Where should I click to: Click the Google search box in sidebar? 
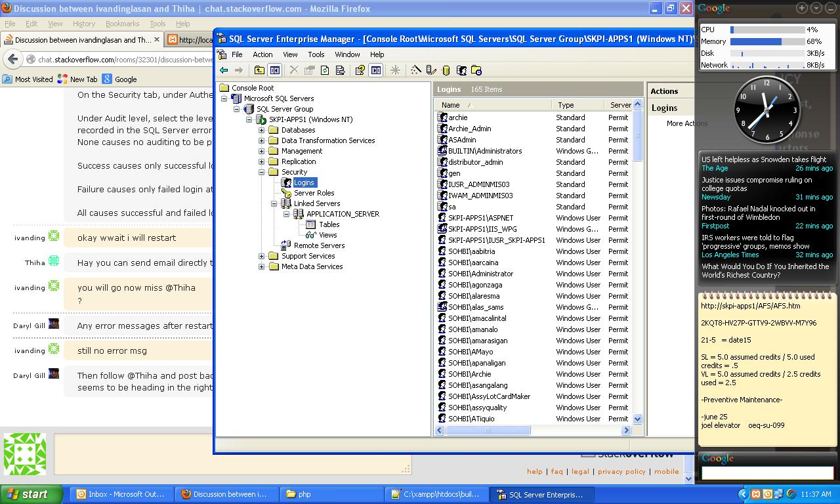(x=767, y=473)
